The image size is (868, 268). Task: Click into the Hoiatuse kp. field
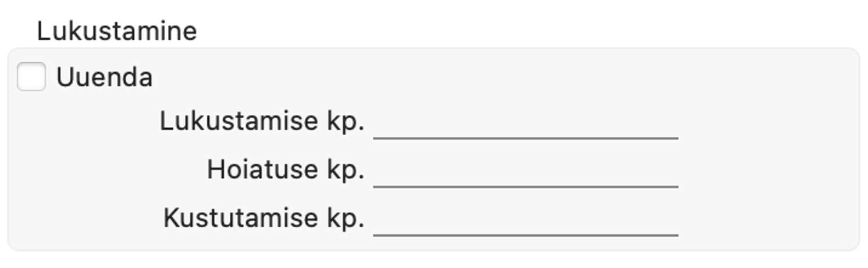pos(525,172)
